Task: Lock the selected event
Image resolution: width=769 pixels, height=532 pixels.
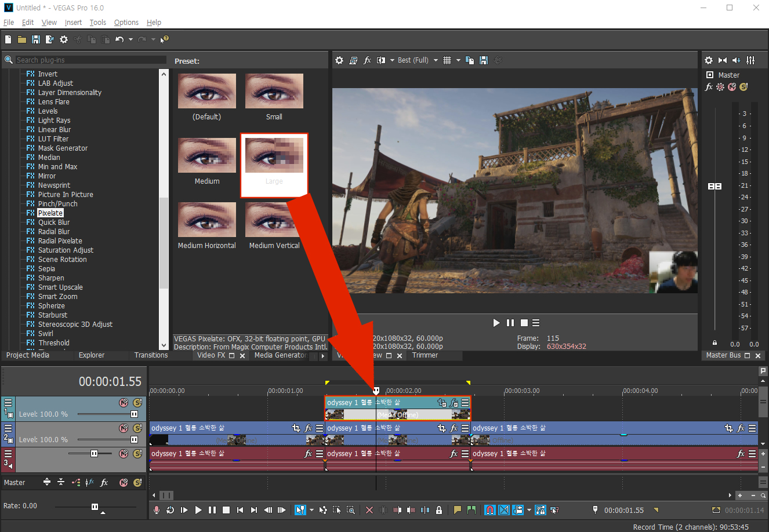Action: [439, 510]
